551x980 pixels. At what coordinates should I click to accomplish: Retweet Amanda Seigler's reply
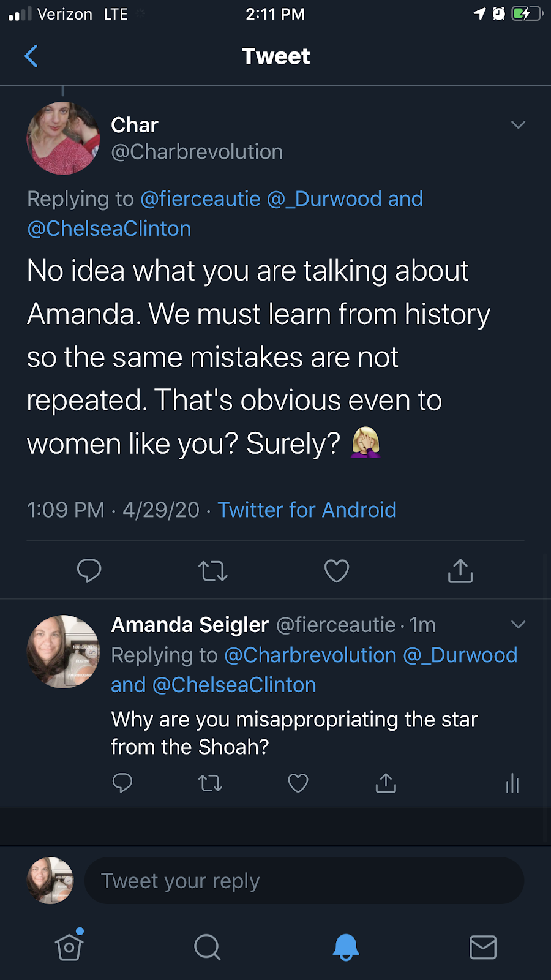(211, 783)
